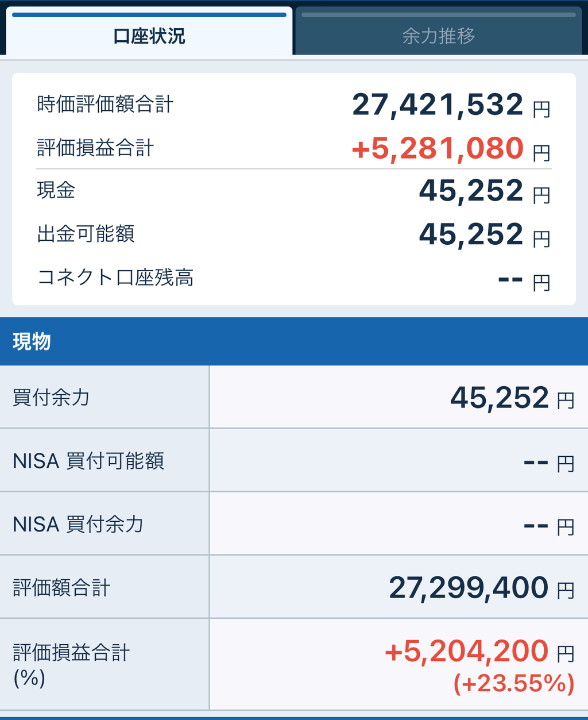
Task: Click the コネクト口座残高 empty value
Action: 510,280
